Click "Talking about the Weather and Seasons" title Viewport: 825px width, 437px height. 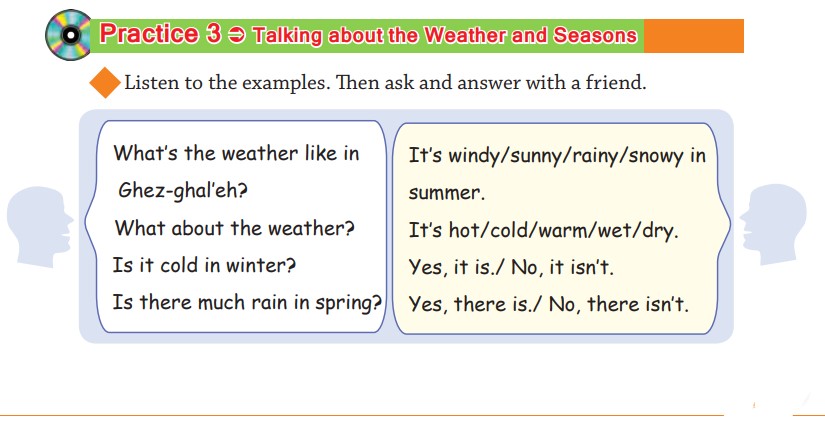point(445,36)
